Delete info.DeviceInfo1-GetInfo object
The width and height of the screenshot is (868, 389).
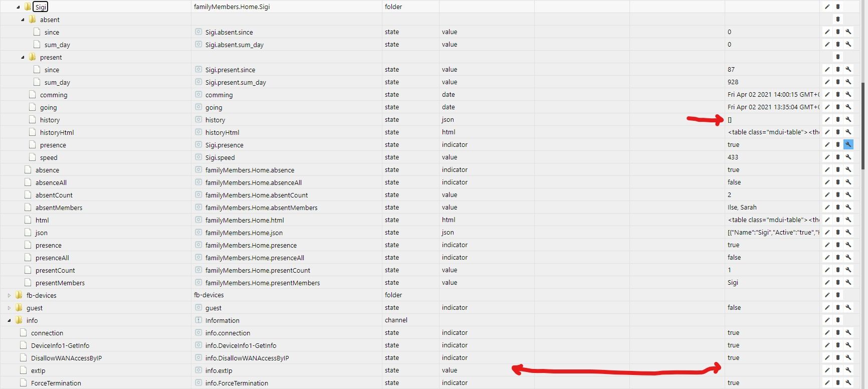[x=838, y=345]
